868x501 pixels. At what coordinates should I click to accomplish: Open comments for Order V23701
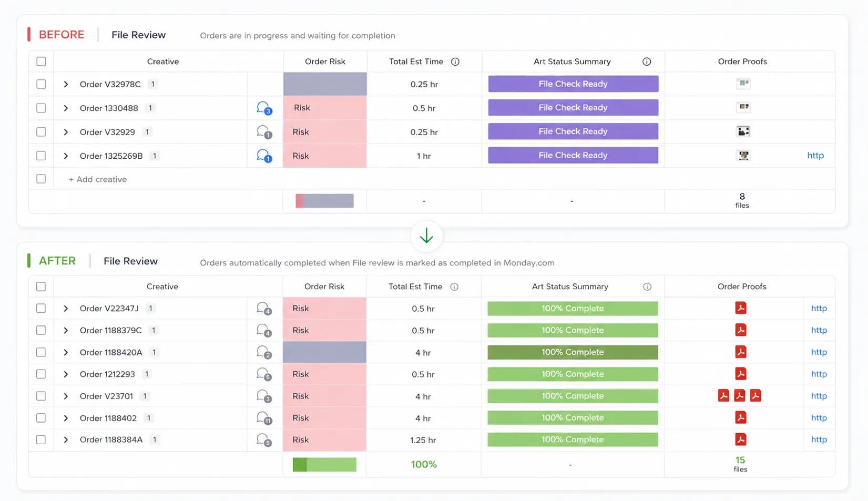point(264,396)
